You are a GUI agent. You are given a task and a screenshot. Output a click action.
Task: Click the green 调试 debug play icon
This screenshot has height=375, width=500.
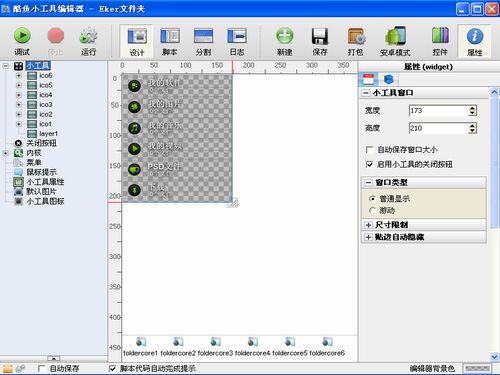pyautogui.click(x=22, y=36)
